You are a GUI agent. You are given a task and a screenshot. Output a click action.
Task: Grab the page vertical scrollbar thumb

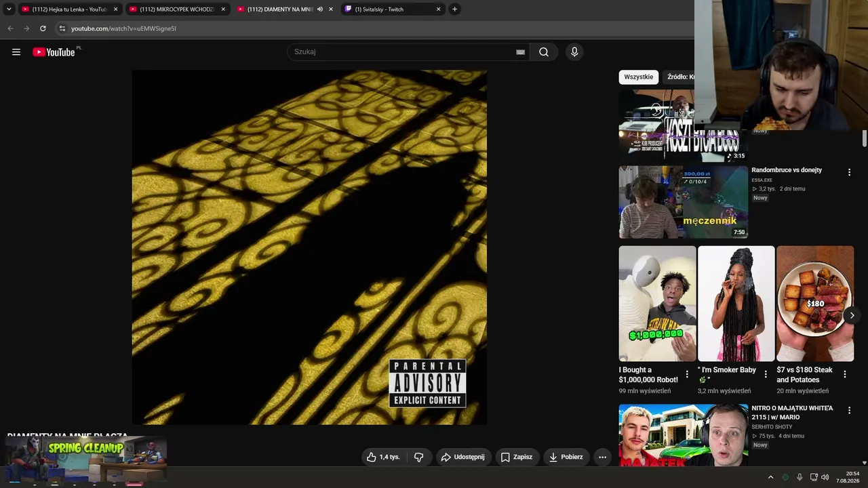[865, 138]
